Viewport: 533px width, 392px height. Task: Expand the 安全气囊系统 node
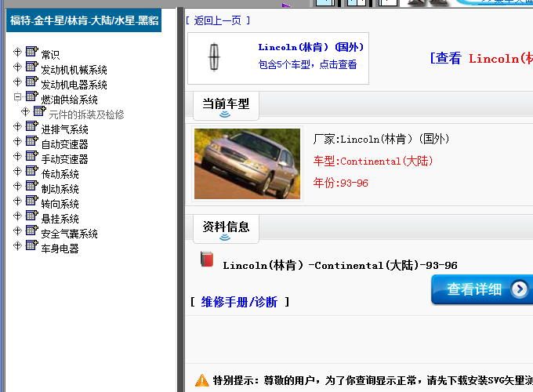[18, 230]
